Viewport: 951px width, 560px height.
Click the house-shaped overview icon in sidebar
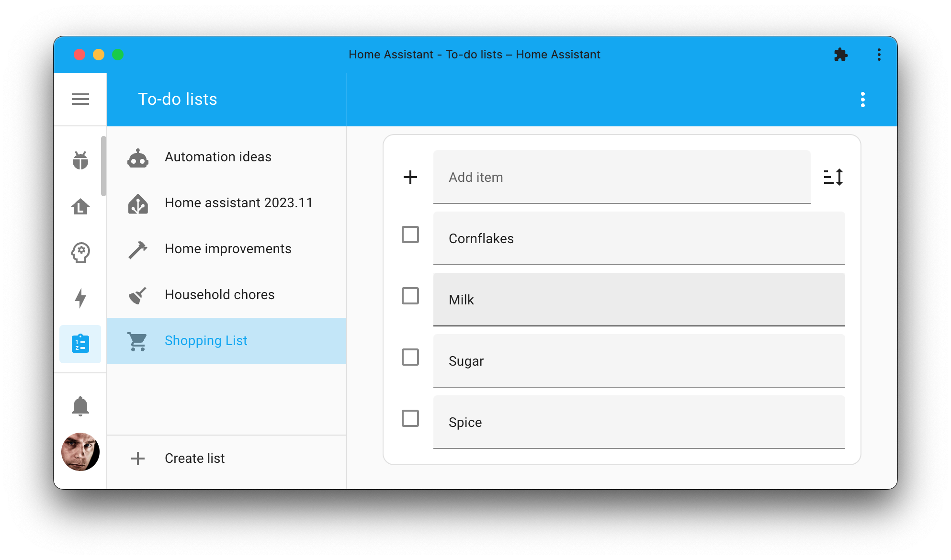click(x=80, y=207)
